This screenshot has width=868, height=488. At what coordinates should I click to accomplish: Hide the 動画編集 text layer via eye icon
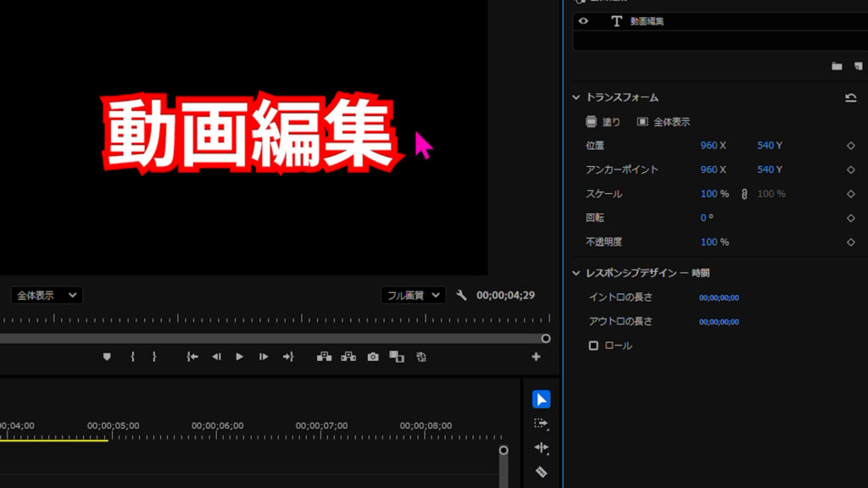[x=583, y=21]
